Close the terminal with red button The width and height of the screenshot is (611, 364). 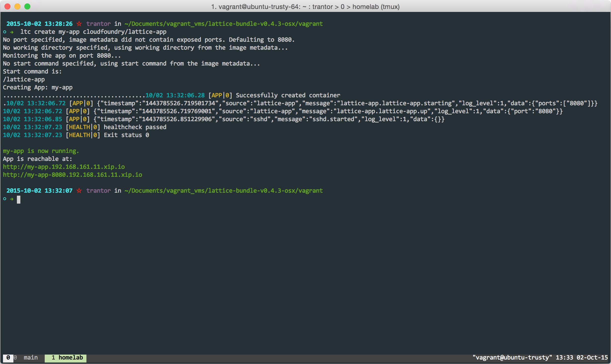[x=7, y=6]
